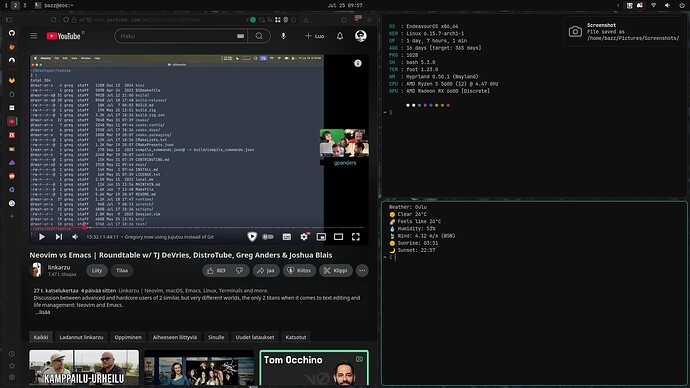This screenshot has width=690, height=388.
Task: Open browser settings gear in sidebar
Action: pyautogui.click(x=12, y=377)
